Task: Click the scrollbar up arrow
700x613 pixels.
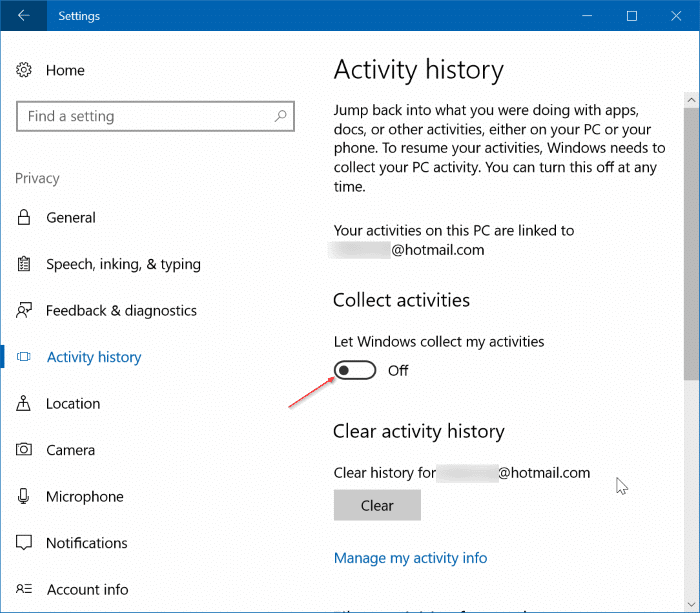Action: pyautogui.click(x=692, y=100)
